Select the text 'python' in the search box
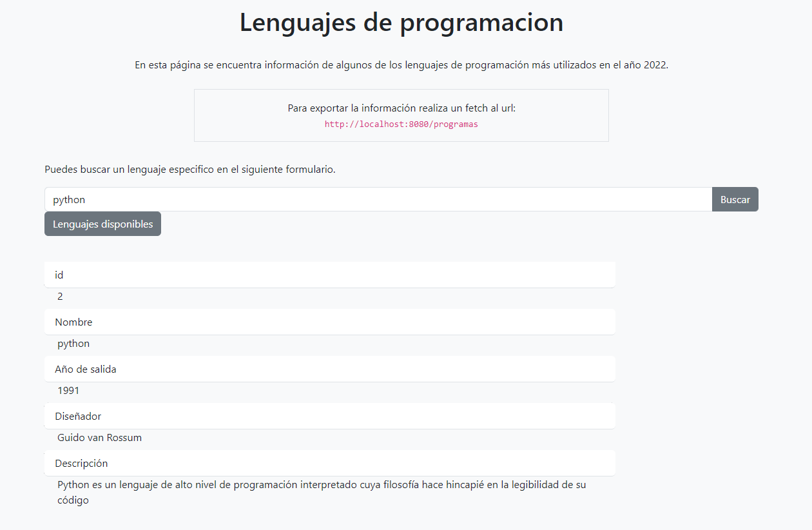 (69, 199)
